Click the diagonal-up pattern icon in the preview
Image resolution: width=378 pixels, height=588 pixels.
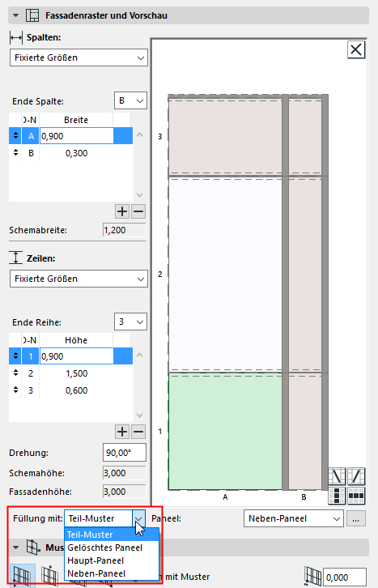356,476
